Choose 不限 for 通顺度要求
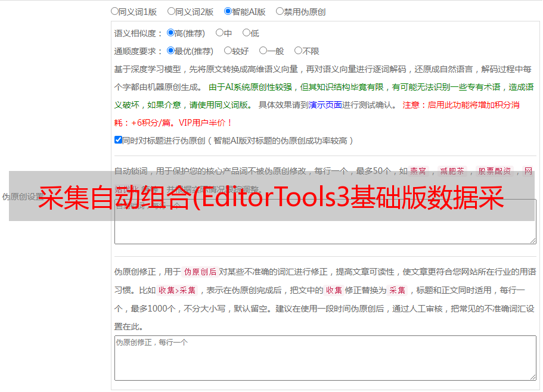This screenshot has width=543, height=392. tap(298, 51)
